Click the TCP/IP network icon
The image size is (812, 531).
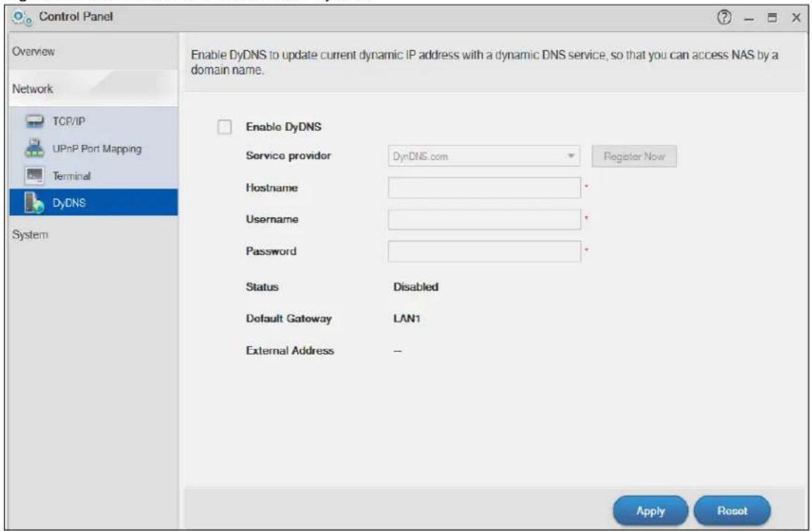coord(34,121)
